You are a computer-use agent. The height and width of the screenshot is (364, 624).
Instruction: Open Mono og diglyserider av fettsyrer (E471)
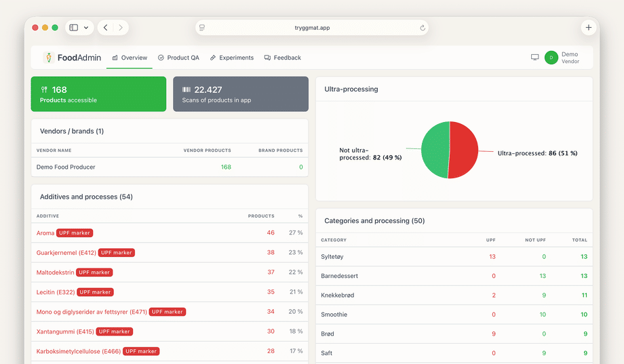[x=92, y=312]
